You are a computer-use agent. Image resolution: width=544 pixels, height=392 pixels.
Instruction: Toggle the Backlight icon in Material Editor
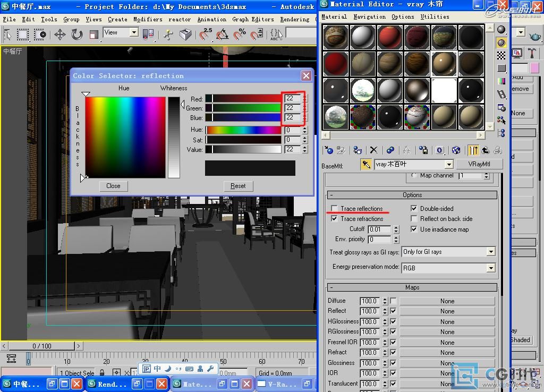pyautogui.click(x=501, y=42)
